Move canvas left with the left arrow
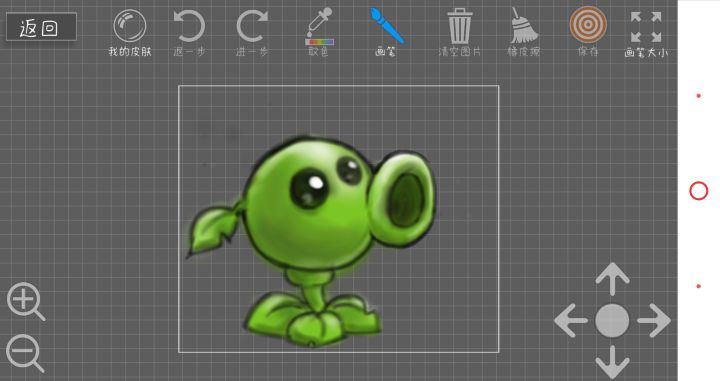Viewport: 720px width, 381px height. [571, 320]
